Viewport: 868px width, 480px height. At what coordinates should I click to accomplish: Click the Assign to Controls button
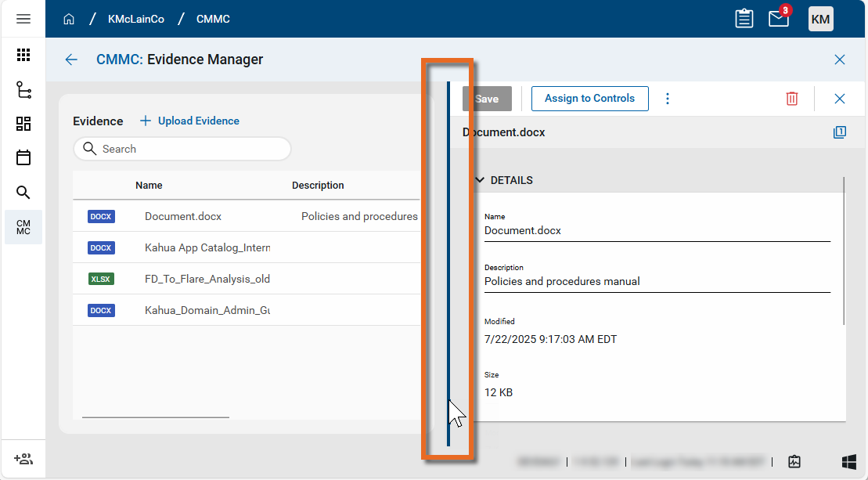click(589, 99)
